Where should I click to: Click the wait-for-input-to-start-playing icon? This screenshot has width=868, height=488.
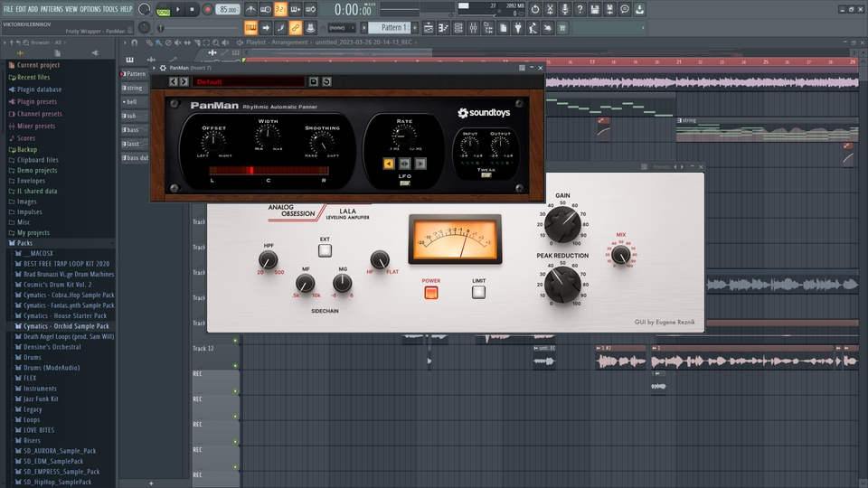coord(266,9)
